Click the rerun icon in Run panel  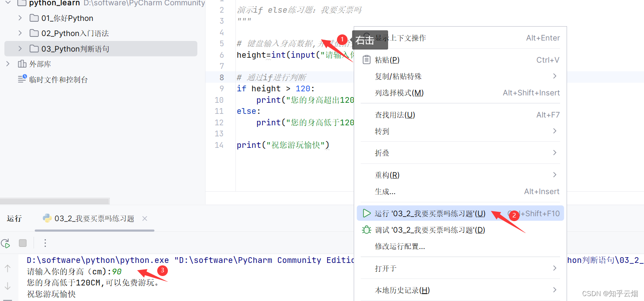click(6, 243)
